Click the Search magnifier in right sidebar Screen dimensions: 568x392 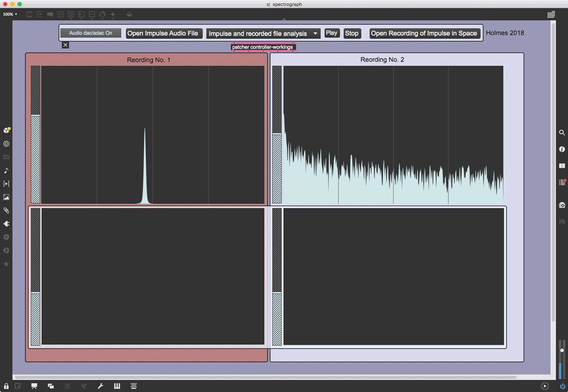(x=562, y=133)
